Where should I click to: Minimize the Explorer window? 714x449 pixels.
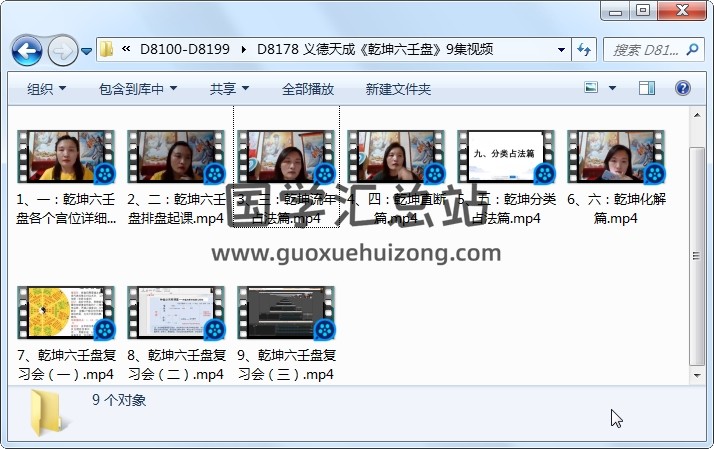pos(615,10)
